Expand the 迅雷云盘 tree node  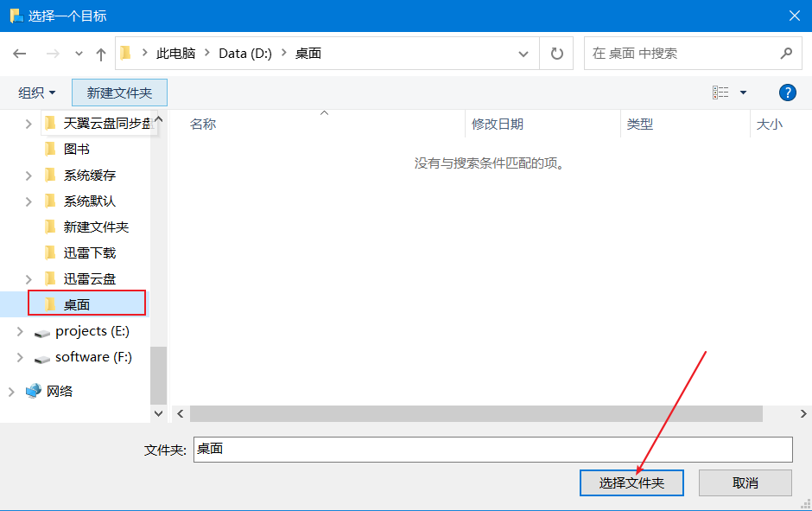pos(29,279)
